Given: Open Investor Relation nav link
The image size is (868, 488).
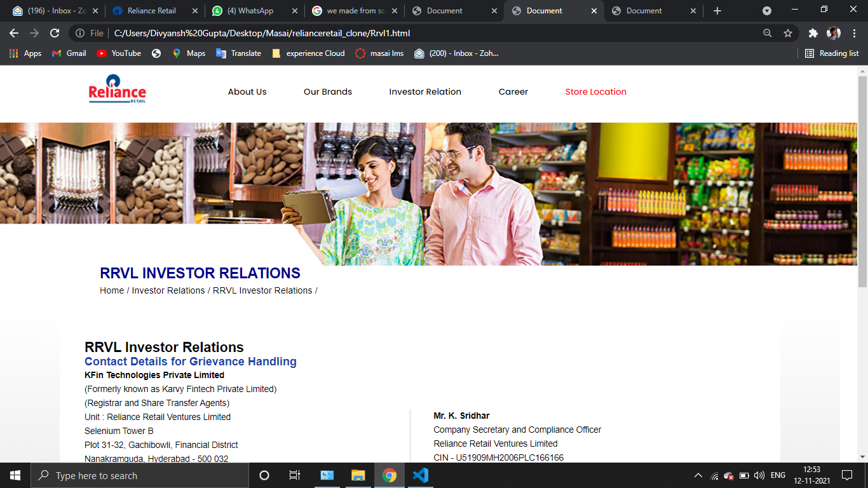Looking at the screenshot, I should (425, 91).
